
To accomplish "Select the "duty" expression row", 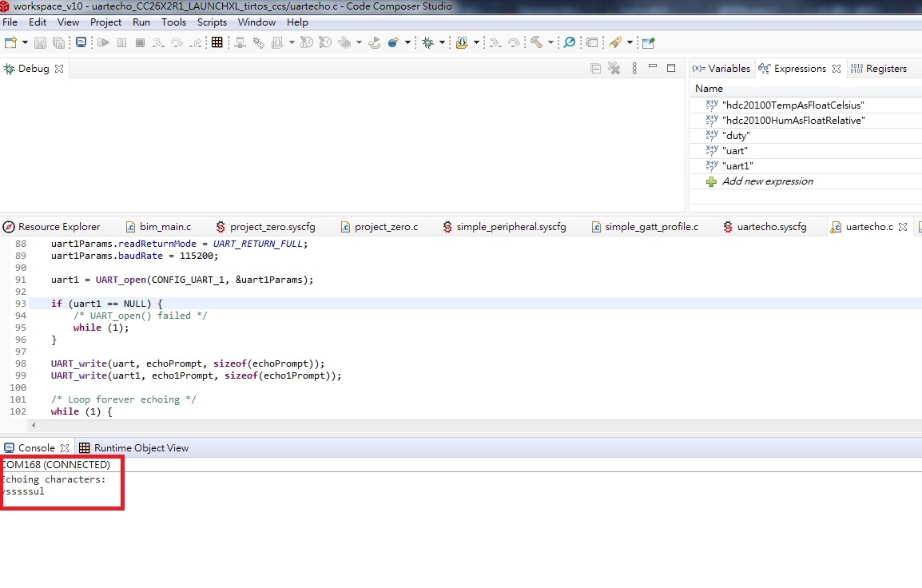I will pos(736,136).
